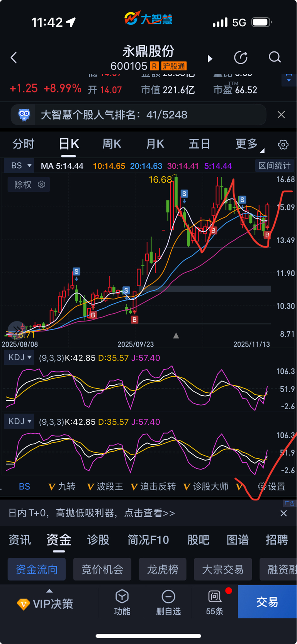Tap the MA 5:14.44 moving average label

[62, 166]
